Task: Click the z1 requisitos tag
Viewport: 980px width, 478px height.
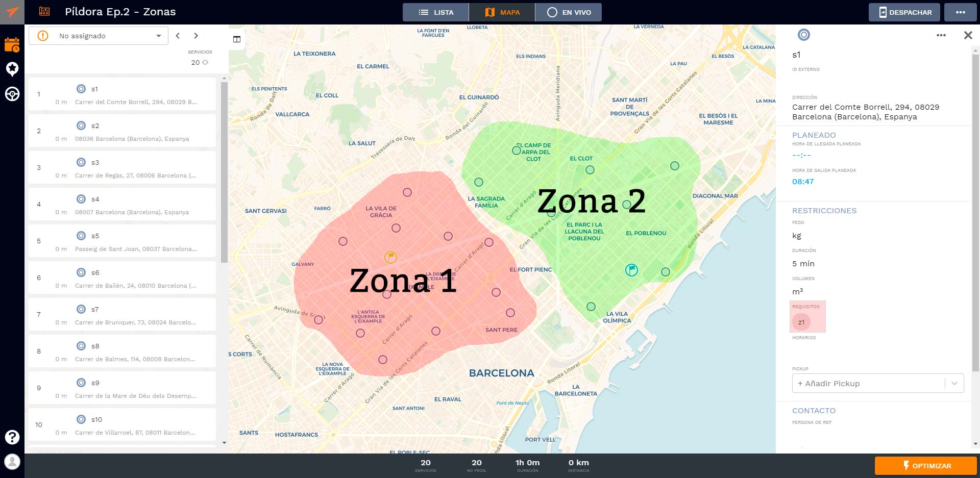Action: tap(801, 322)
